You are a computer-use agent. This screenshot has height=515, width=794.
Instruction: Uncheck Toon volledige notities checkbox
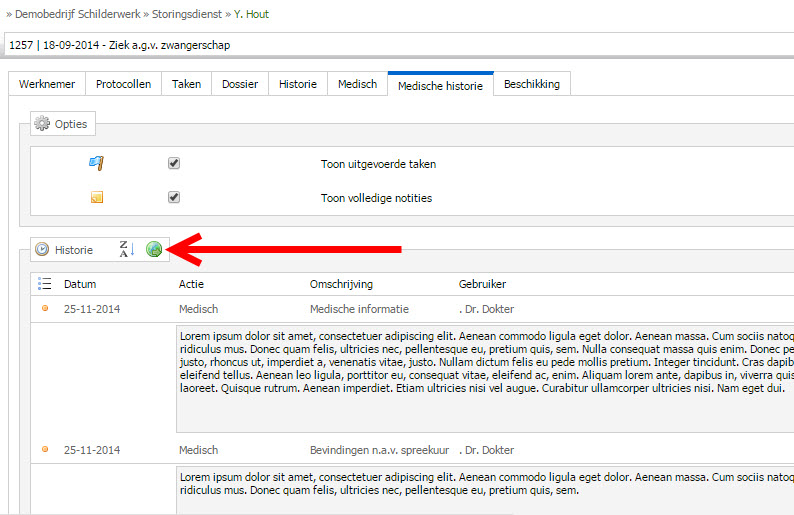coord(174,197)
